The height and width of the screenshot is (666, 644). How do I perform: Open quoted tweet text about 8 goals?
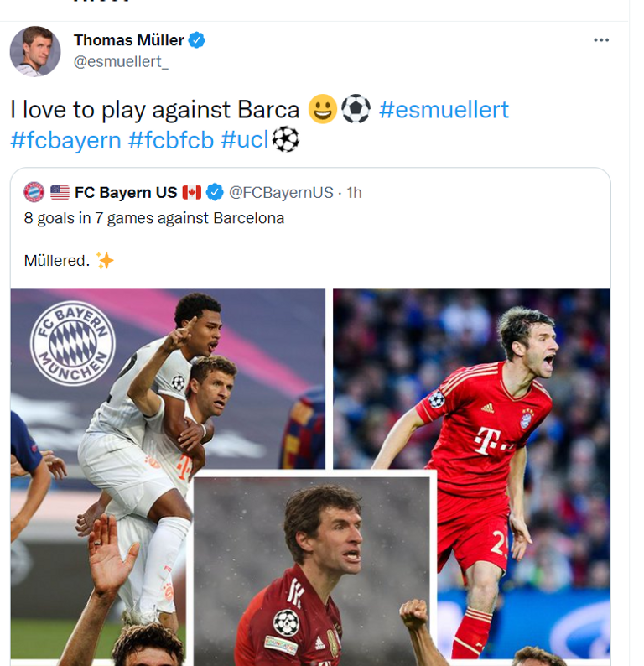click(153, 218)
